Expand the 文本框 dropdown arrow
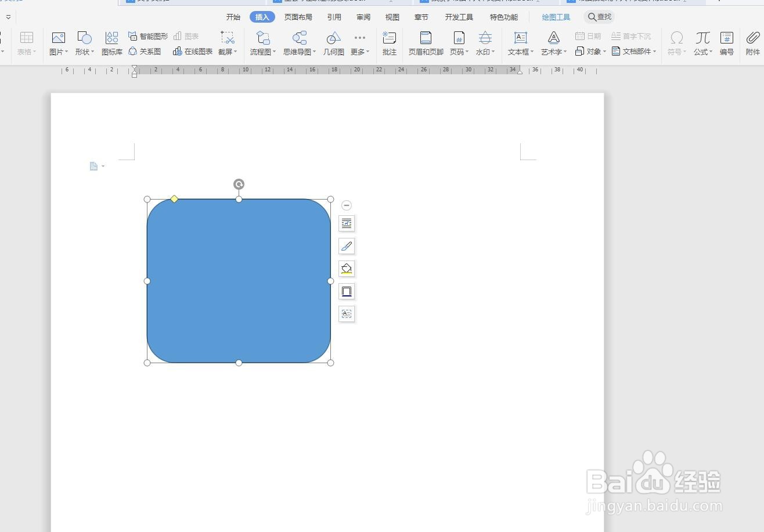This screenshot has height=532, width=764. point(532,52)
